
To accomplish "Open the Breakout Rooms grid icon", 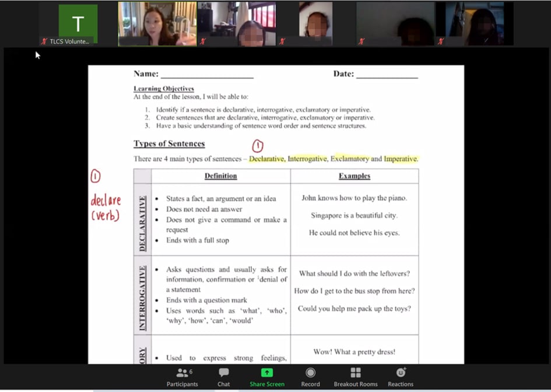I will point(355,373).
